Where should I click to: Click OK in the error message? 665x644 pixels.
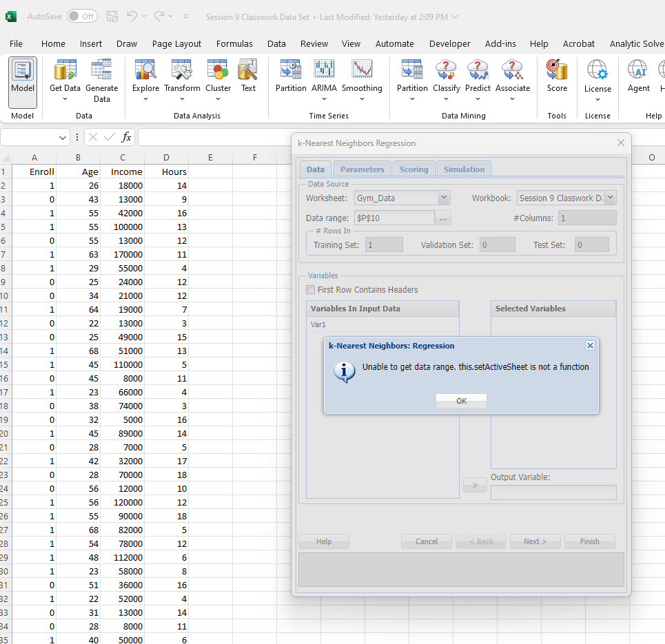coord(461,401)
